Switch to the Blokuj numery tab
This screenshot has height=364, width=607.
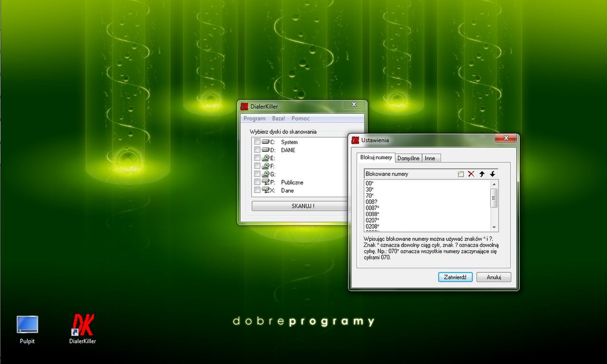pos(376,157)
